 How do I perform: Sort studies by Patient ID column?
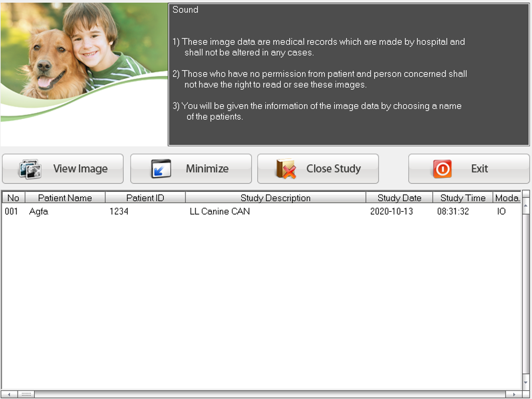145,198
